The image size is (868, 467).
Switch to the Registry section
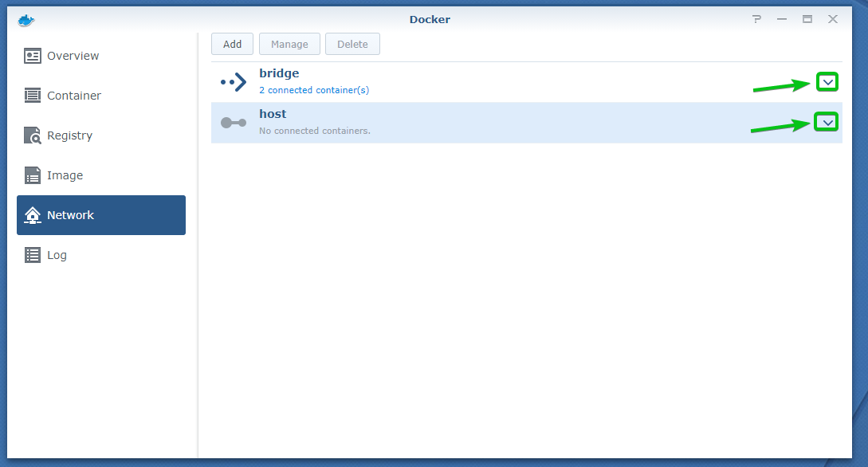point(101,135)
